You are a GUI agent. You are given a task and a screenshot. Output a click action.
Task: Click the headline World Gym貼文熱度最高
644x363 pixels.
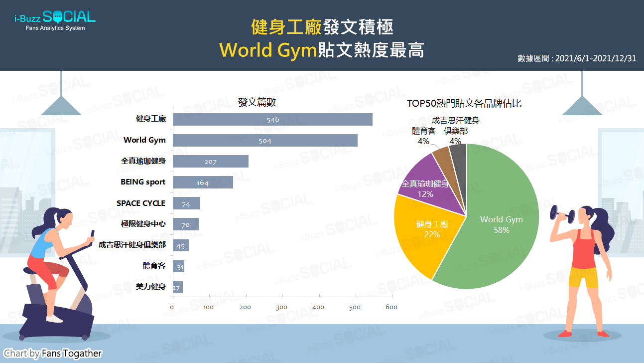click(x=322, y=50)
